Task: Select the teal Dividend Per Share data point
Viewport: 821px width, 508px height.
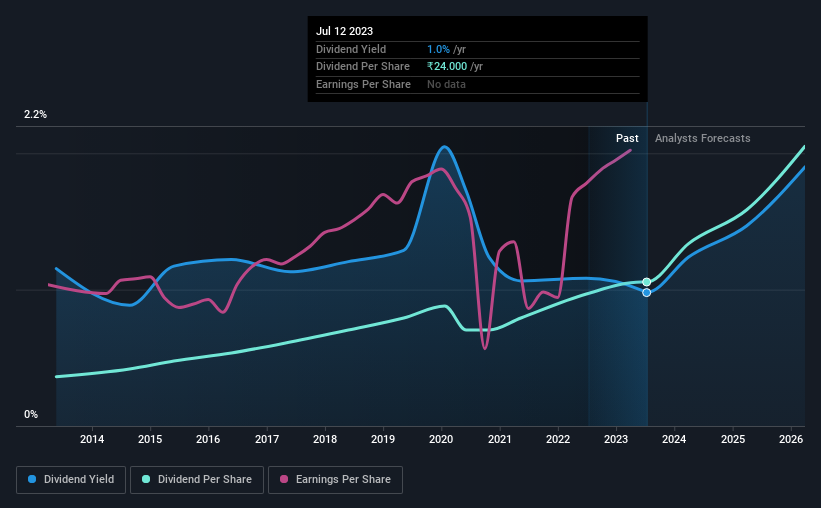Action: [x=647, y=282]
